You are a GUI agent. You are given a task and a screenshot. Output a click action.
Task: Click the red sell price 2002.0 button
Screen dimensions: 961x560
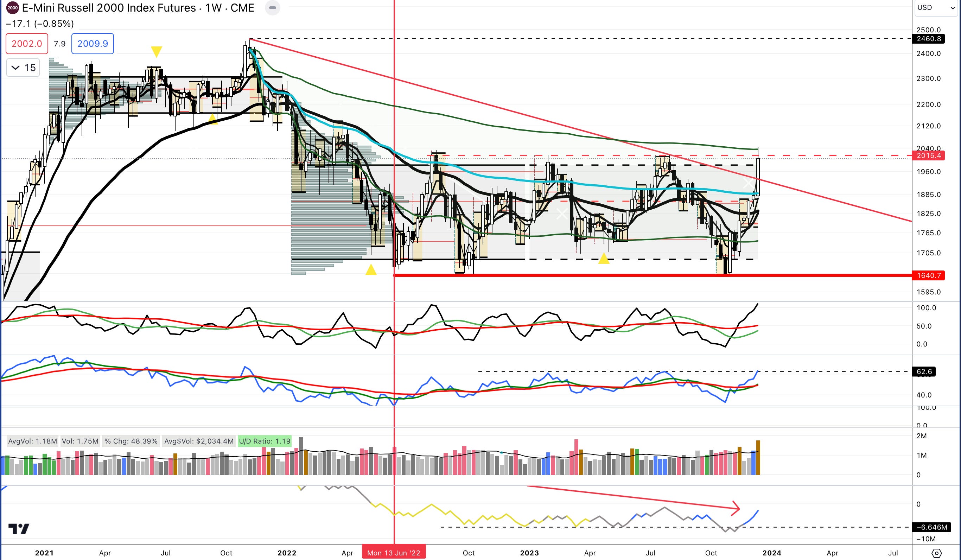[x=27, y=44]
